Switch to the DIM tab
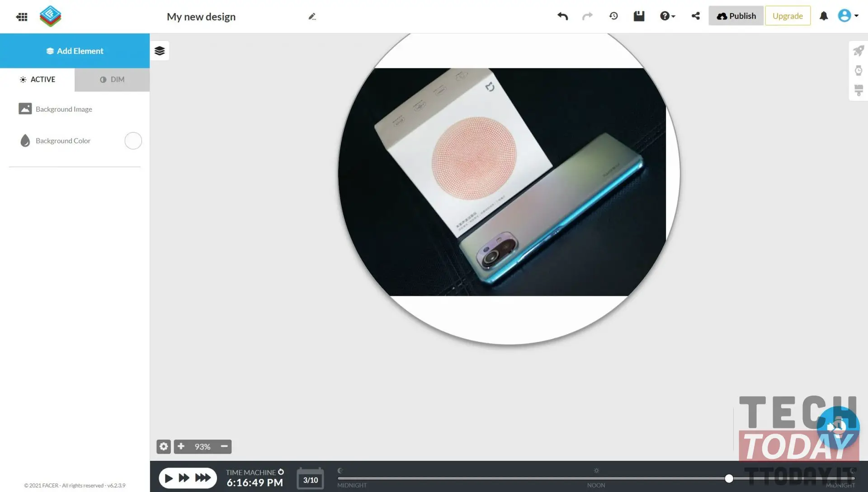The width and height of the screenshot is (868, 492). pos(112,79)
